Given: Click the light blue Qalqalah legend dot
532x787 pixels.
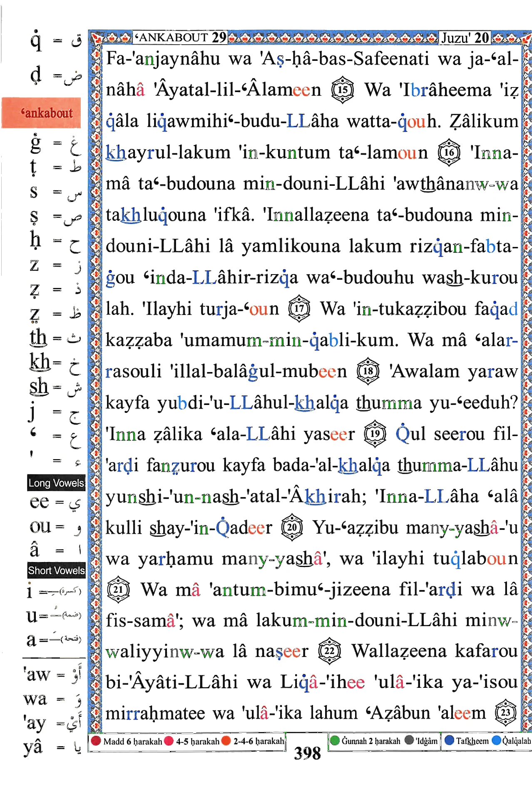Looking at the screenshot, I should point(497,740).
